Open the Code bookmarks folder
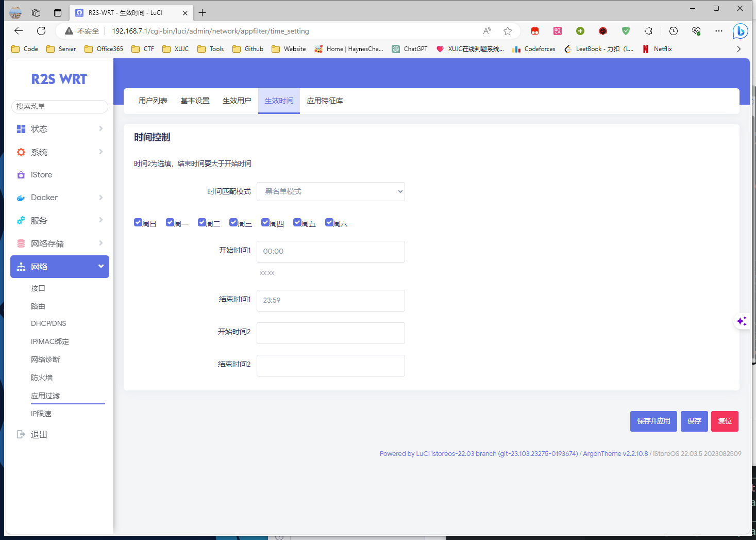This screenshot has width=756, height=540. click(25, 49)
